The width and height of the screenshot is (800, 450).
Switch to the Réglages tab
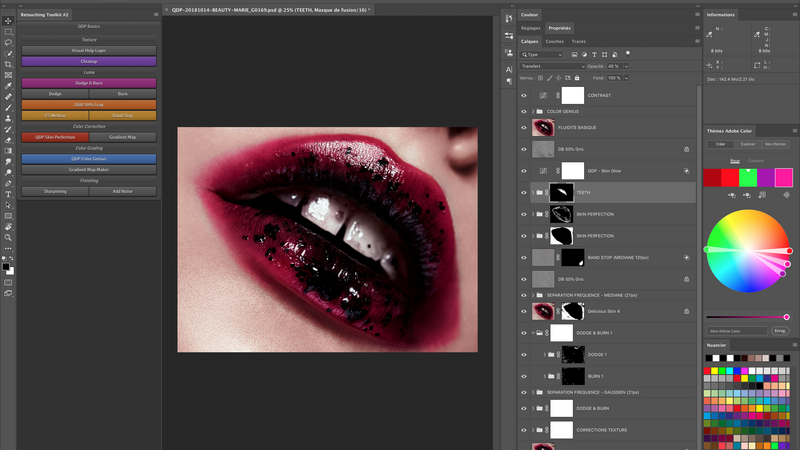(x=531, y=28)
